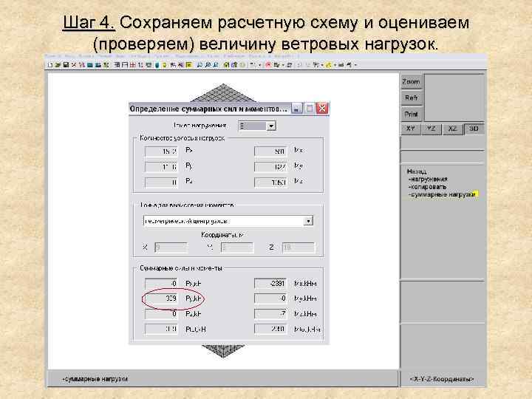The width and height of the screenshot is (532, 399).
Task: Click the total Px value -0 field
Action: 161,283
